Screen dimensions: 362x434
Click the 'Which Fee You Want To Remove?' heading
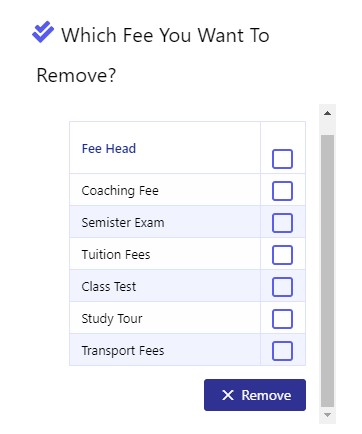click(153, 55)
